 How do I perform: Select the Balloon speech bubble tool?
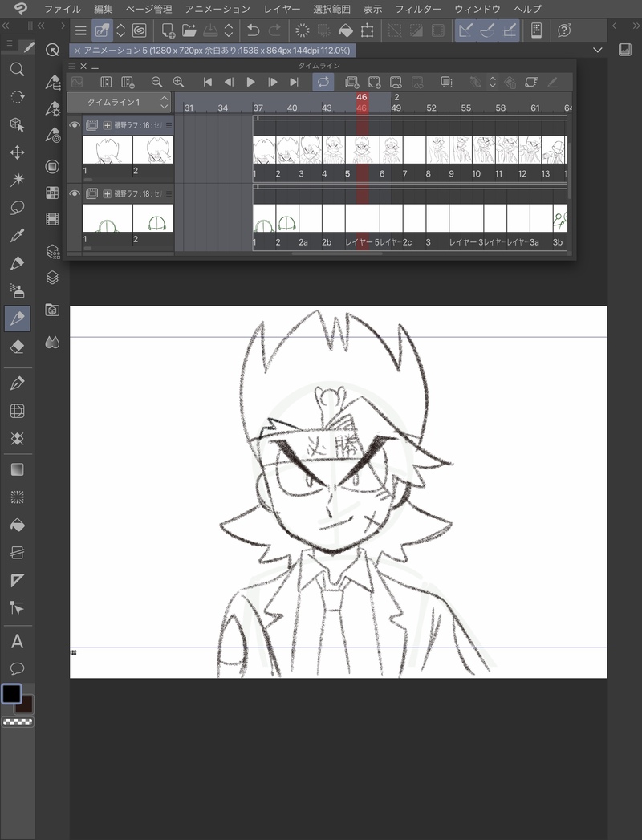17,668
